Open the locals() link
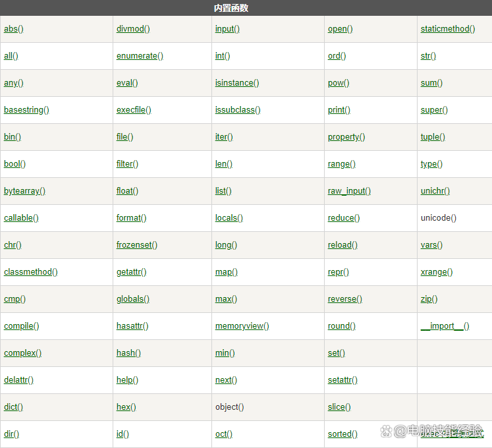 [x=229, y=218]
